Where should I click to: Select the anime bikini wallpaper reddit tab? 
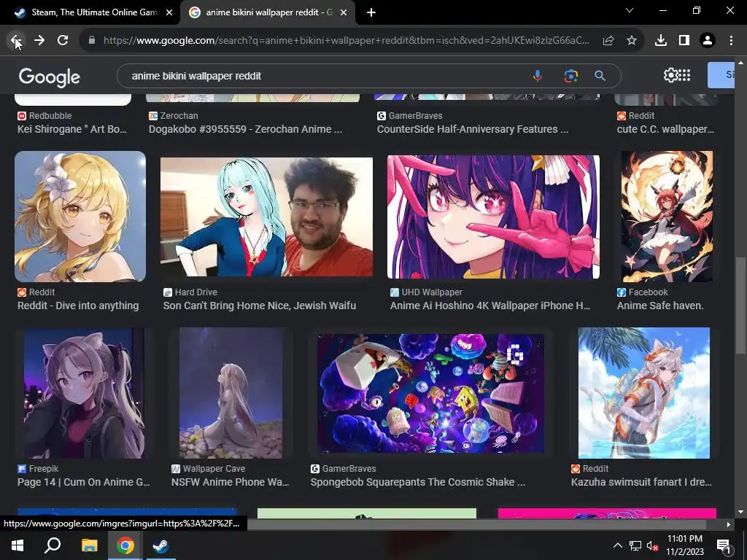click(x=268, y=13)
